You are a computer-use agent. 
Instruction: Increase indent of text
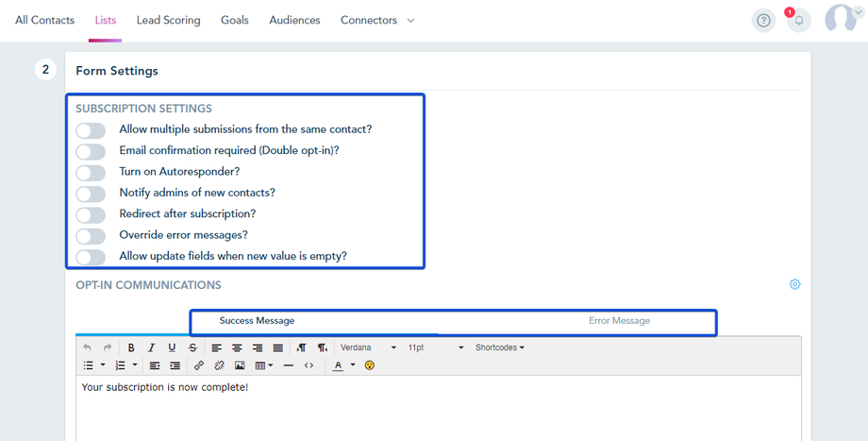pyautogui.click(x=175, y=365)
